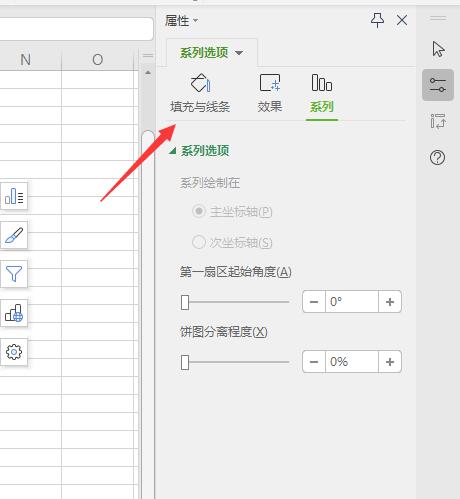The width and height of the screenshot is (460, 499).
Task: Select column N header
Action: (25, 60)
